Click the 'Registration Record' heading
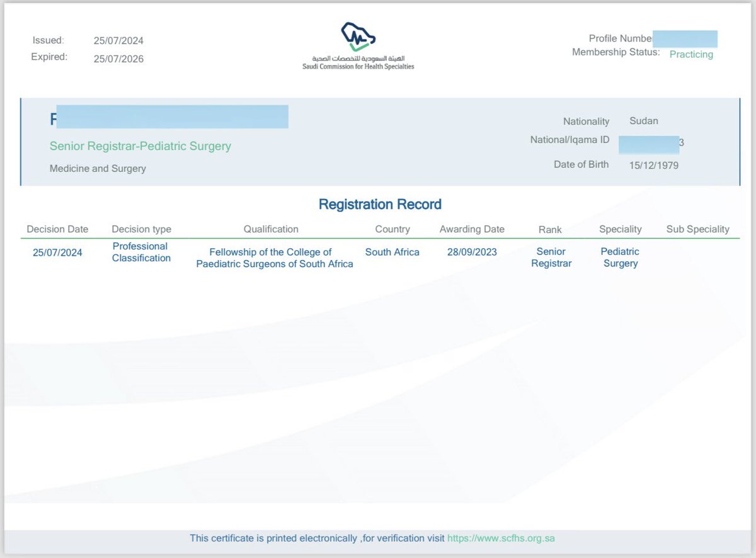The width and height of the screenshot is (756, 558). click(380, 205)
